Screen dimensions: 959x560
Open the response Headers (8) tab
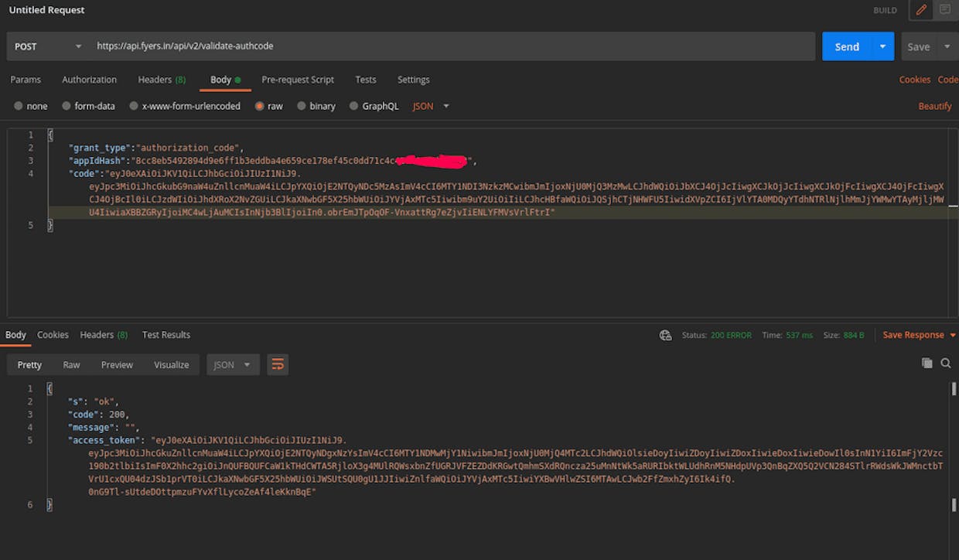104,335
